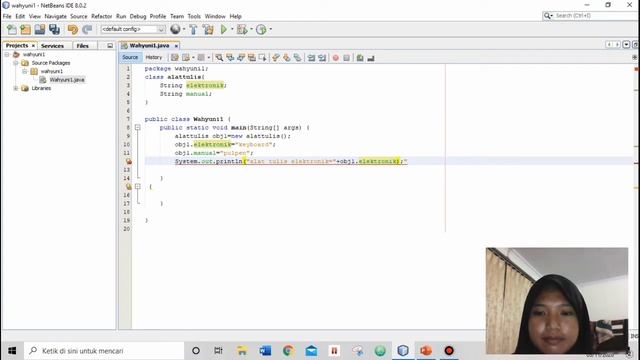This screenshot has height=360, width=640.
Task: Open the Refactor menu
Action: click(102, 16)
